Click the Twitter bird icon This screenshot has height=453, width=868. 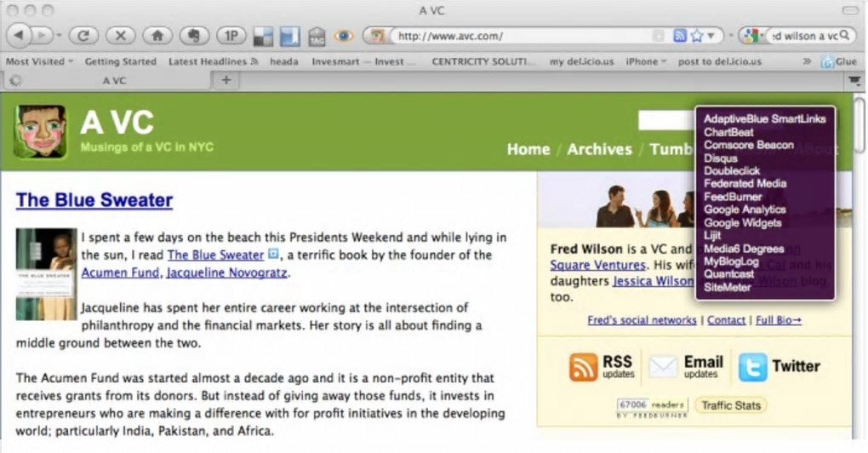pyautogui.click(x=753, y=367)
